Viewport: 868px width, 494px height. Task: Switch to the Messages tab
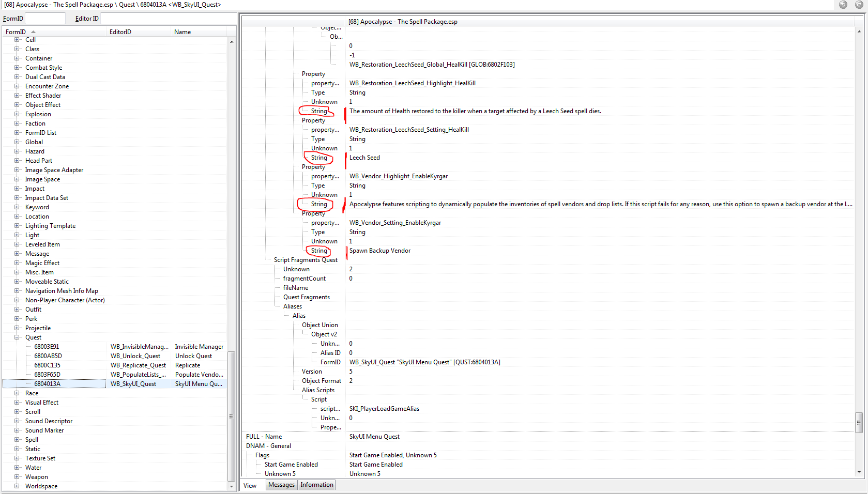(x=281, y=485)
